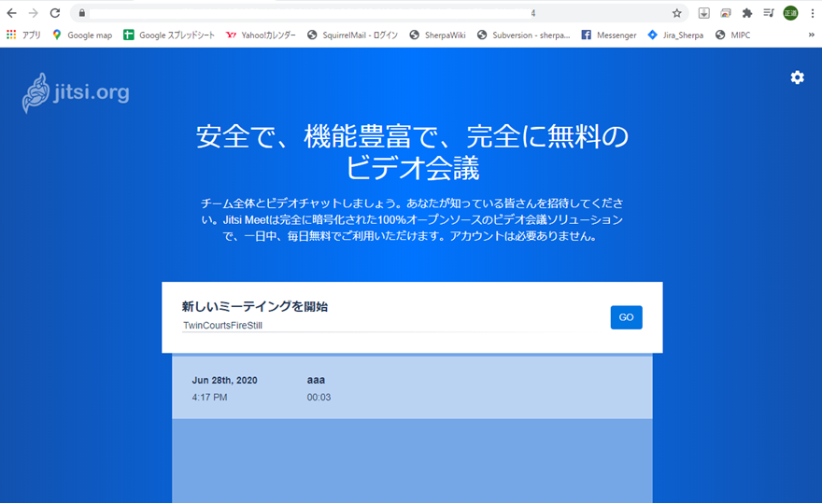Open the browser extensions puzzle icon
This screenshot has width=822, height=504.
[747, 13]
